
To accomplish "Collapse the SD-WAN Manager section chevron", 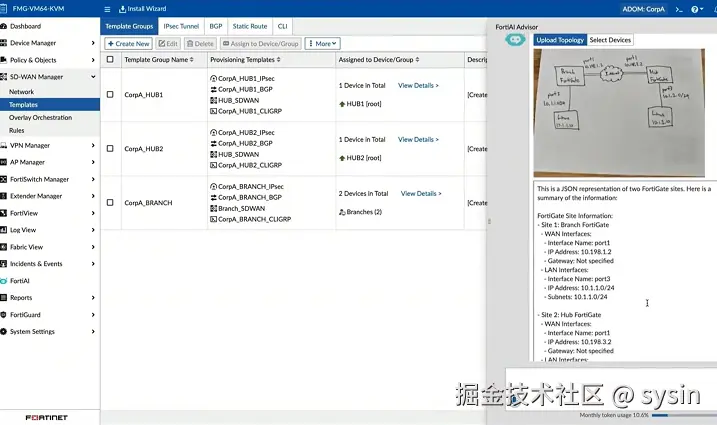I will tap(93, 77).
